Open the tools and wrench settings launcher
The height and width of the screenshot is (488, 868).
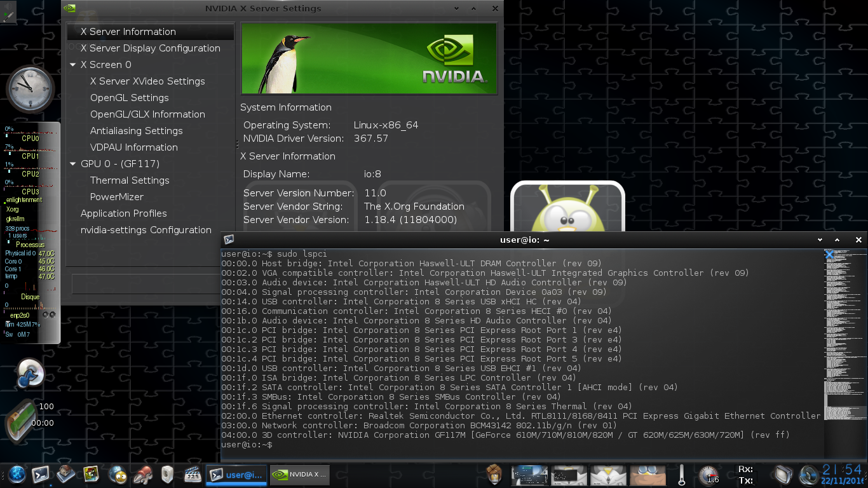[142, 474]
